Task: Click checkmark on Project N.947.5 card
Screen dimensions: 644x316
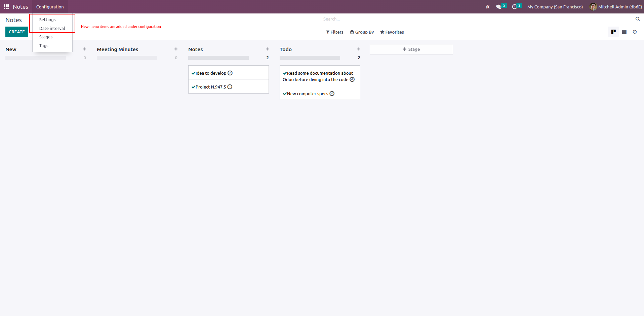Action: tap(193, 87)
